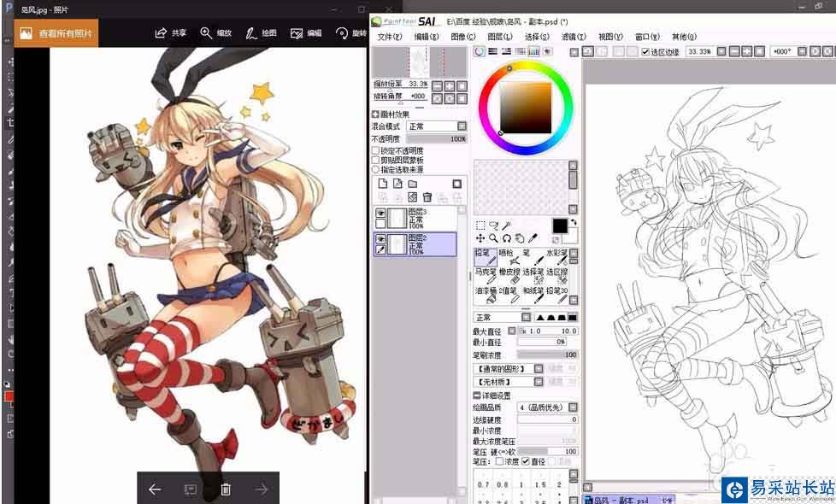This screenshot has width=836, height=504.
Task: Open the 最大直径 multiplier dropdown
Action: (512, 331)
